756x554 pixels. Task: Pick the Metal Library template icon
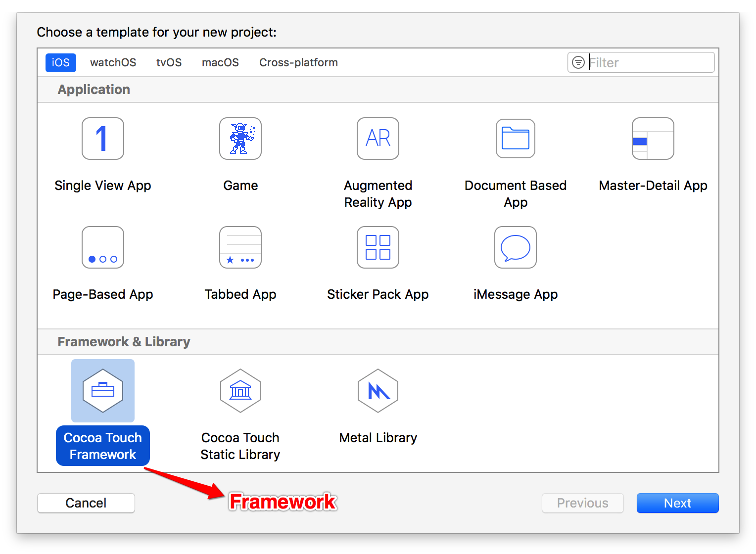378,391
